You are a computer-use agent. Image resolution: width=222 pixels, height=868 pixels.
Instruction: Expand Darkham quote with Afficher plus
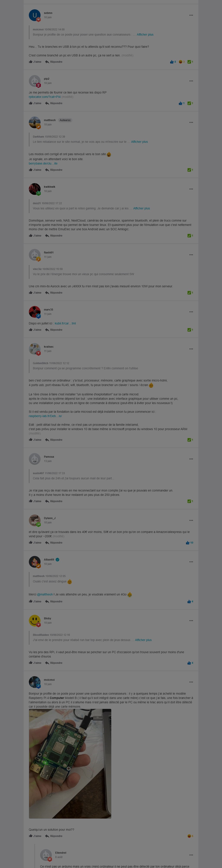[139, 142]
